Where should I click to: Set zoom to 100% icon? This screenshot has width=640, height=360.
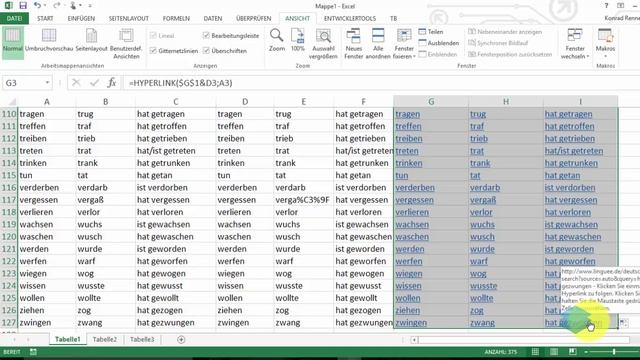pos(298,40)
